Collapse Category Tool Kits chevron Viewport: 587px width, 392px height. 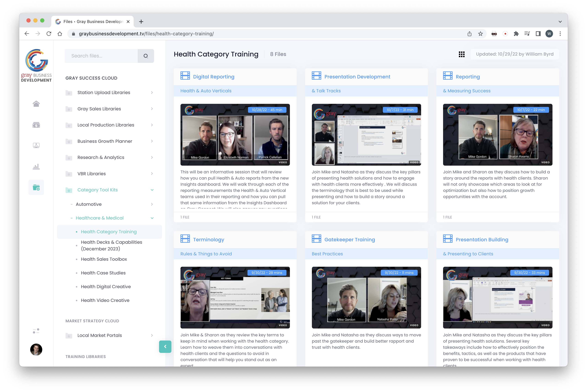[152, 190]
